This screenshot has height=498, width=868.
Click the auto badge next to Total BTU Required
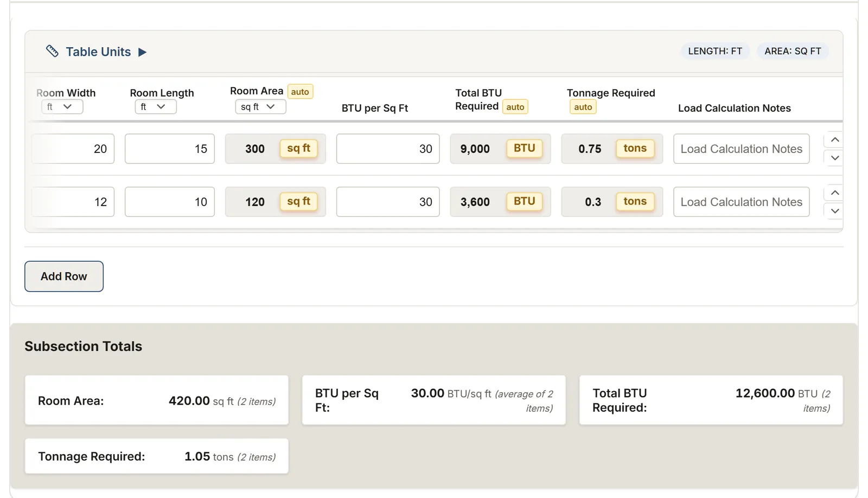click(x=515, y=107)
